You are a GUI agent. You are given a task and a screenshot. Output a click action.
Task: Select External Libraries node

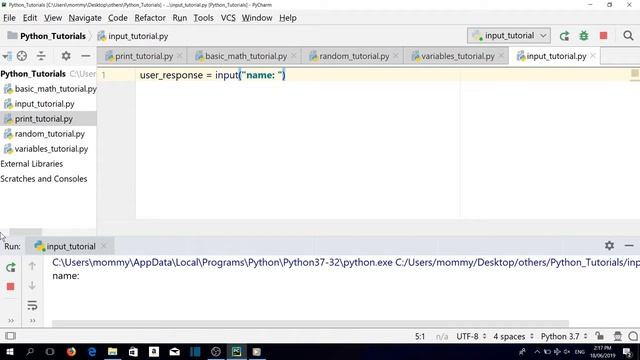point(32,164)
